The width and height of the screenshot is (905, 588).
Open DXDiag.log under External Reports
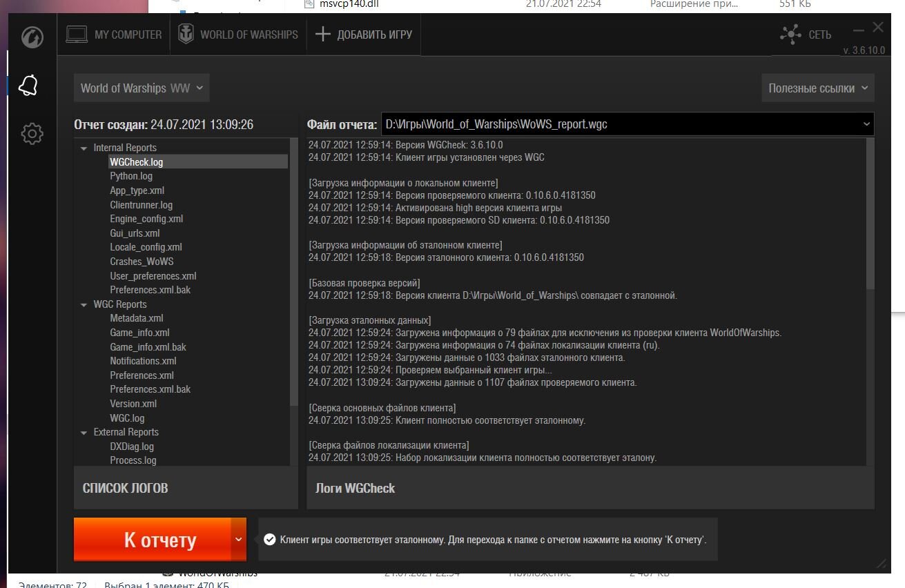click(x=132, y=447)
